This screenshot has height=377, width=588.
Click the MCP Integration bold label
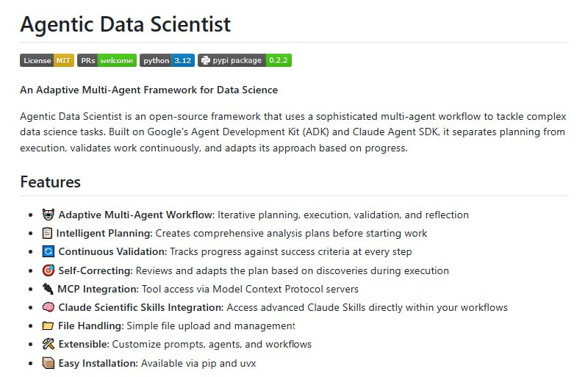pos(98,289)
